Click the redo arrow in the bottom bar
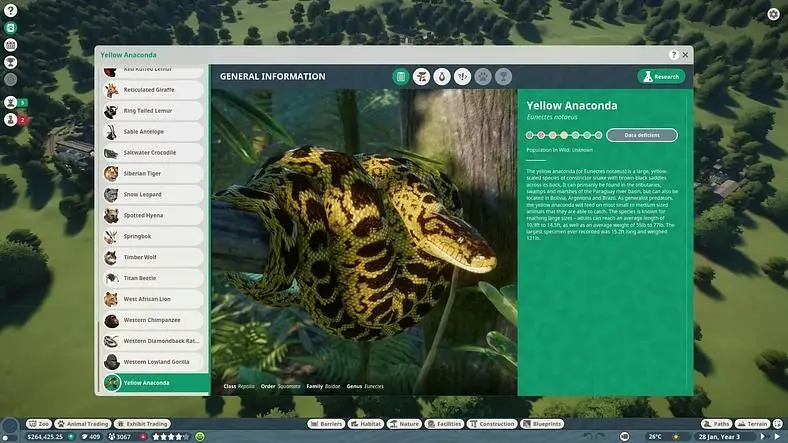 601,436
